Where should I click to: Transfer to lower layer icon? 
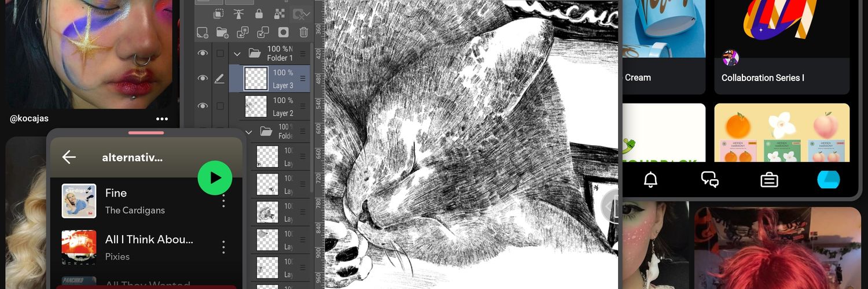[x=242, y=32]
